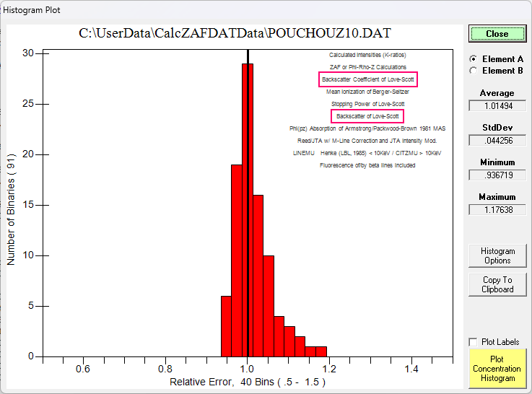The width and height of the screenshot is (532, 394).
Task: Open Histogram Options
Action: coord(497,255)
